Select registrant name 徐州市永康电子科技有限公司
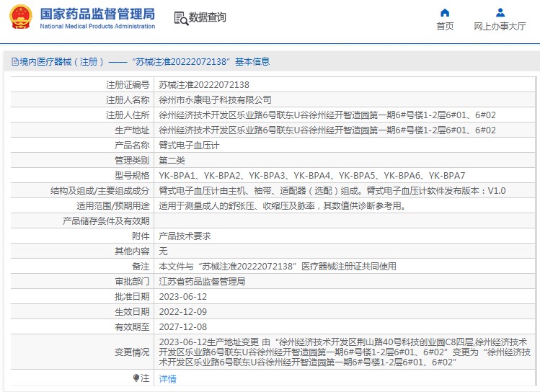The image size is (540, 392). (215, 100)
